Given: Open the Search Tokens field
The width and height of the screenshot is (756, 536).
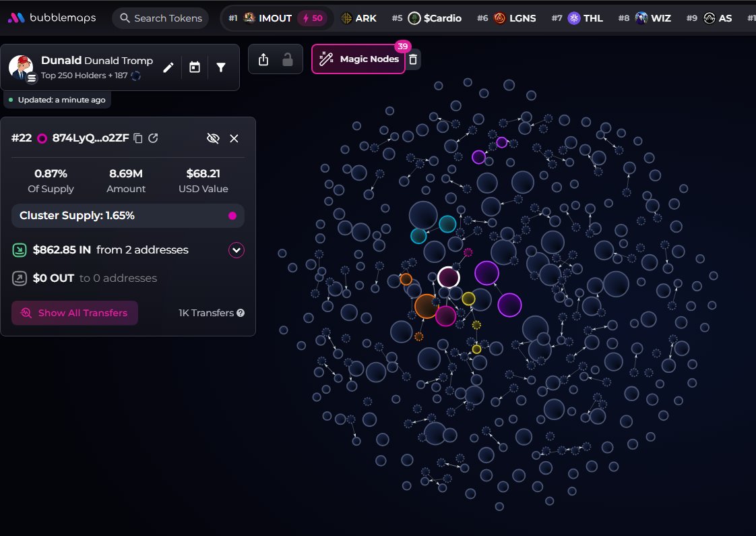Looking at the screenshot, I should click(x=160, y=18).
